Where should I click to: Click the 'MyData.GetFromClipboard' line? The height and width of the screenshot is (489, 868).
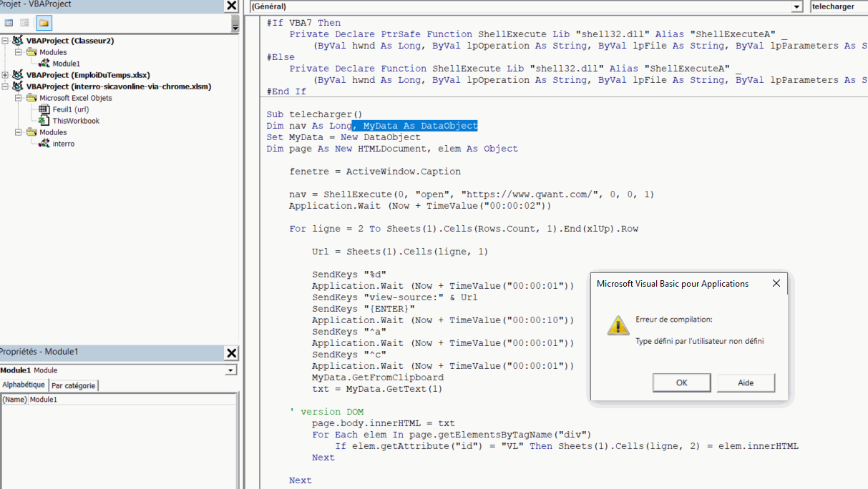point(378,377)
